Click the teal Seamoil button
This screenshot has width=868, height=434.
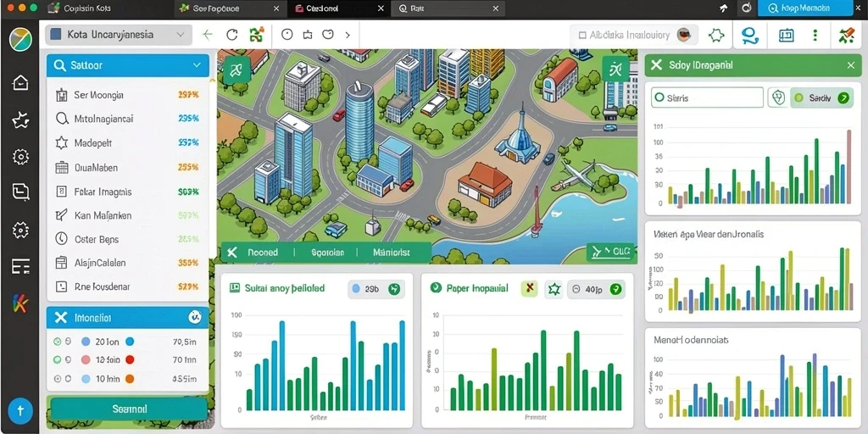[129, 409]
